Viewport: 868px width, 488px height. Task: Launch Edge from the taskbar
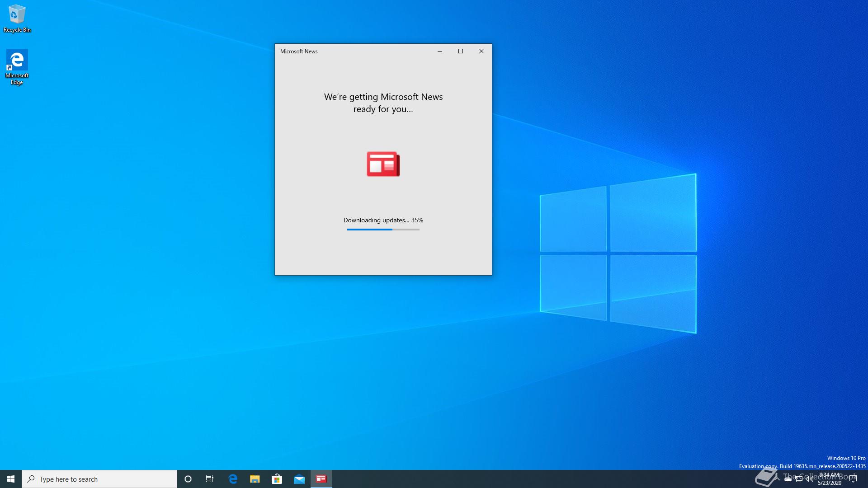pyautogui.click(x=233, y=479)
